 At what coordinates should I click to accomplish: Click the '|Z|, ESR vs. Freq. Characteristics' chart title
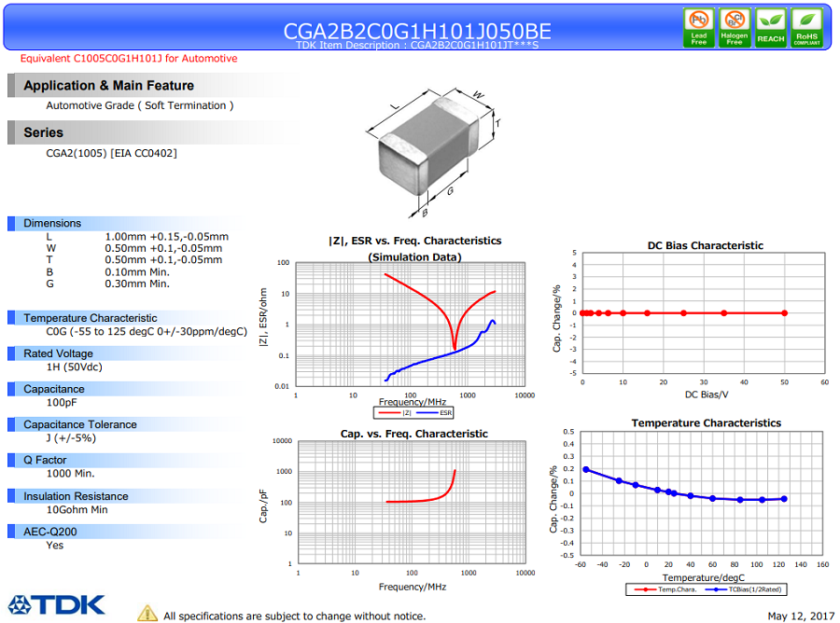coord(415,241)
